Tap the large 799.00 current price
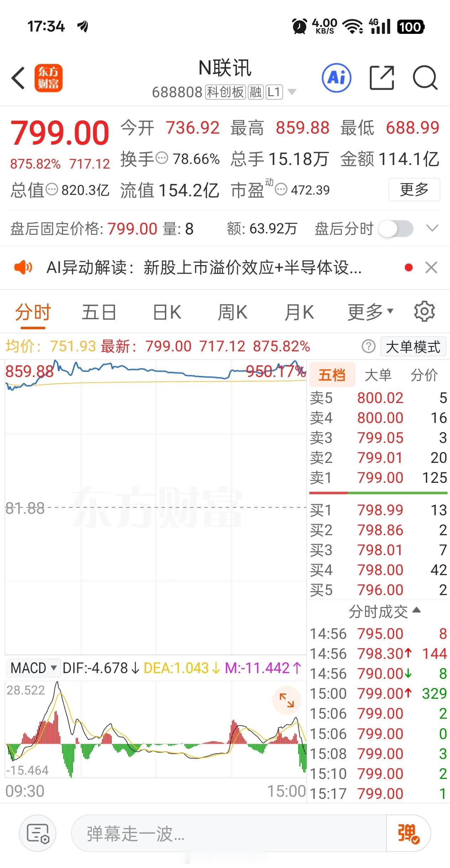 click(60, 133)
